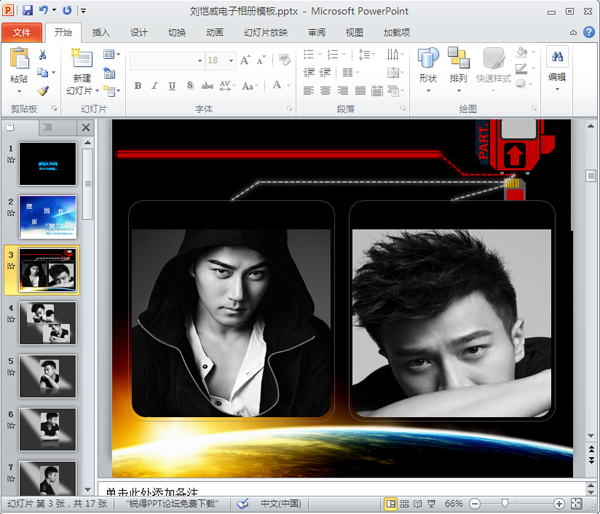Open the slide Layout dropdown icon
The image size is (600, 514).
(111, 54)
